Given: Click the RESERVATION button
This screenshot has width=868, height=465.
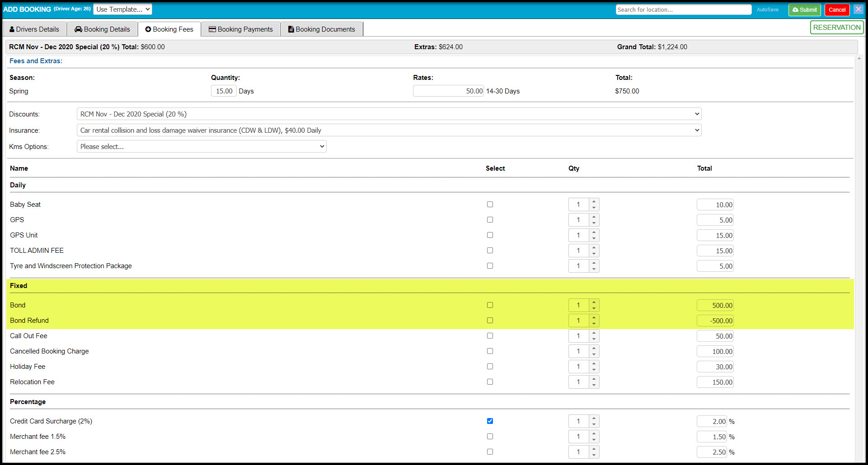Looking at the screenshot, I should coord(837,28).
